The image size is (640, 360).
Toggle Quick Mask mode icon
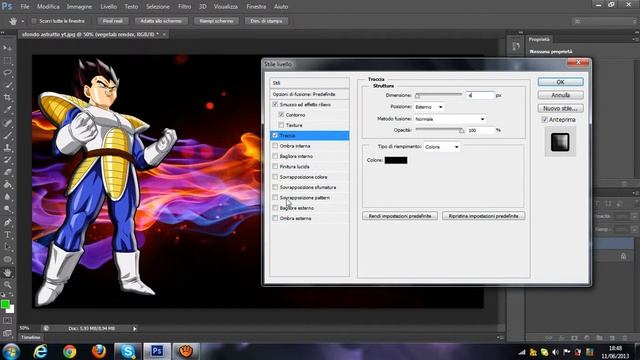(x=7, y=321)
